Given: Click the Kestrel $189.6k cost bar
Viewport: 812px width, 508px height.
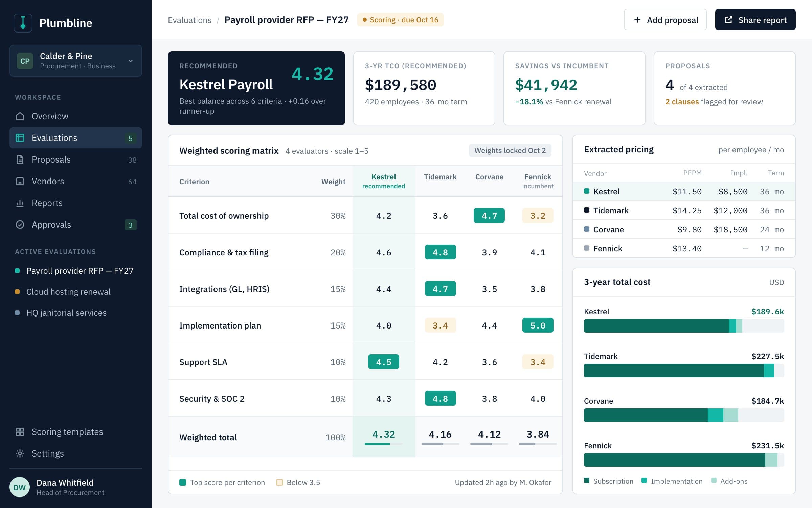Looking at the screenshot, I should coord(684,326).
